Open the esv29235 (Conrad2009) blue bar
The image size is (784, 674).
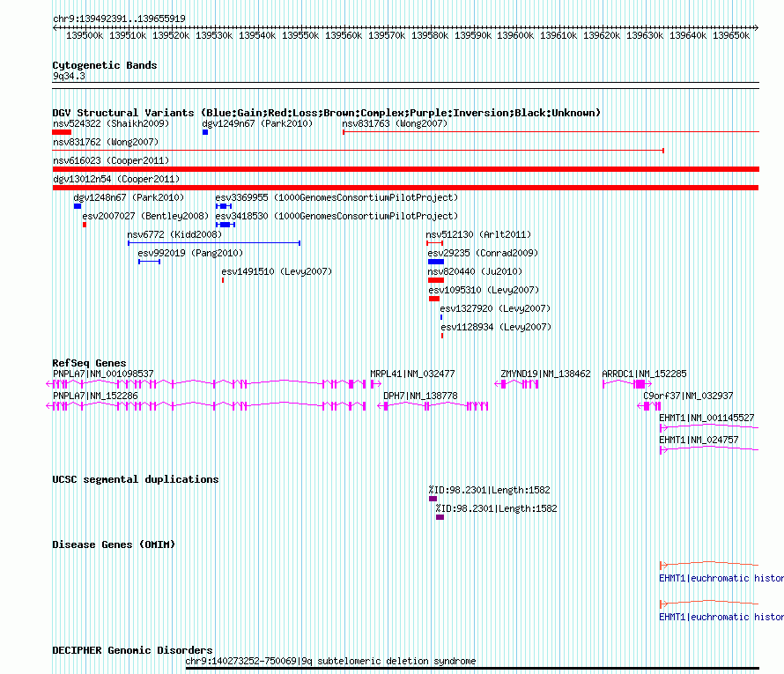[436, 262]
